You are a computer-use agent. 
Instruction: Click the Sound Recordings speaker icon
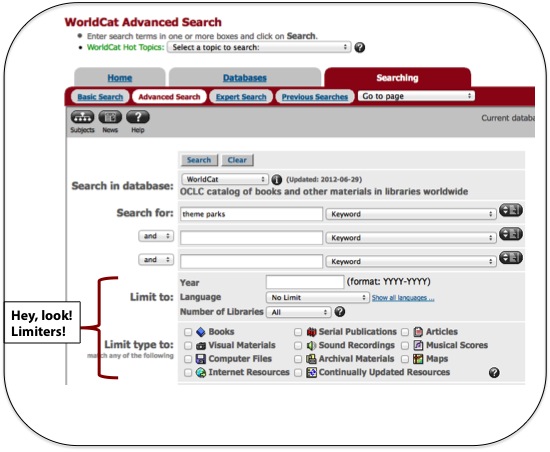pos(311,345)
